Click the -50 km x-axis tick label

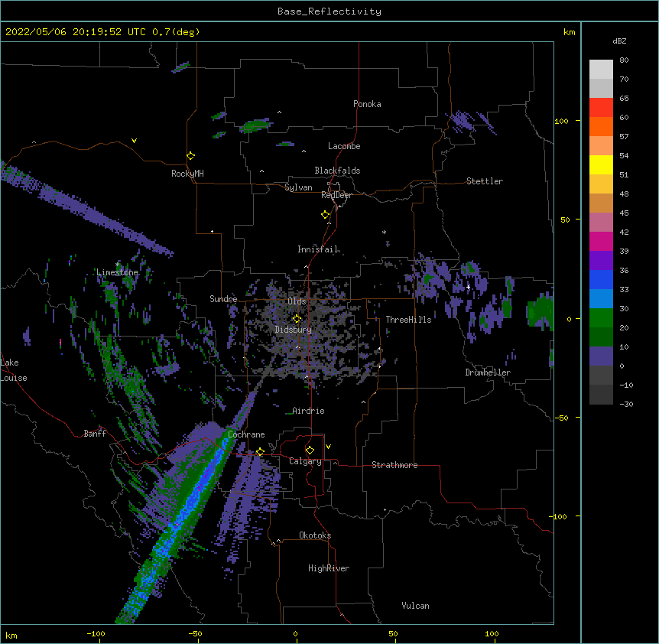click(195, 633)
